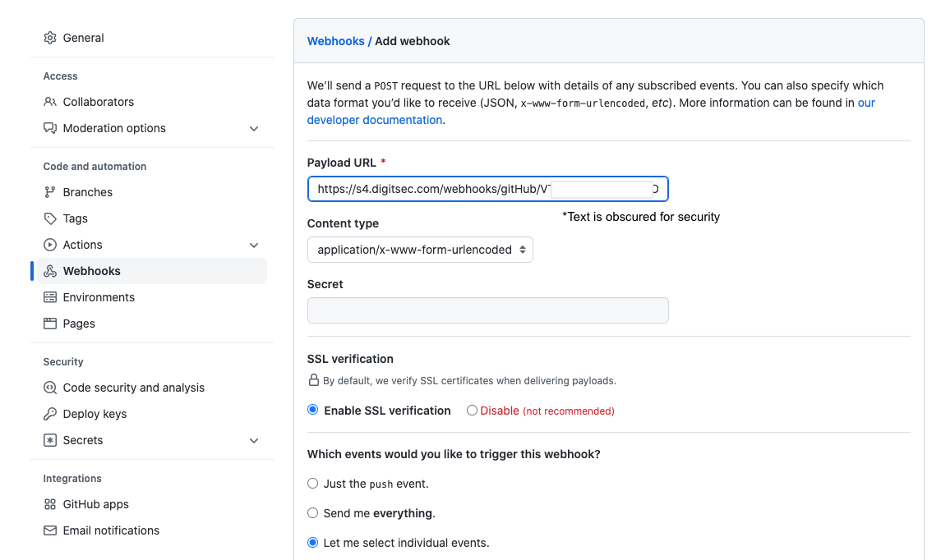Click the Payload URL input field
This screenshot has width=941, height=560.
(x=488, y=189)
